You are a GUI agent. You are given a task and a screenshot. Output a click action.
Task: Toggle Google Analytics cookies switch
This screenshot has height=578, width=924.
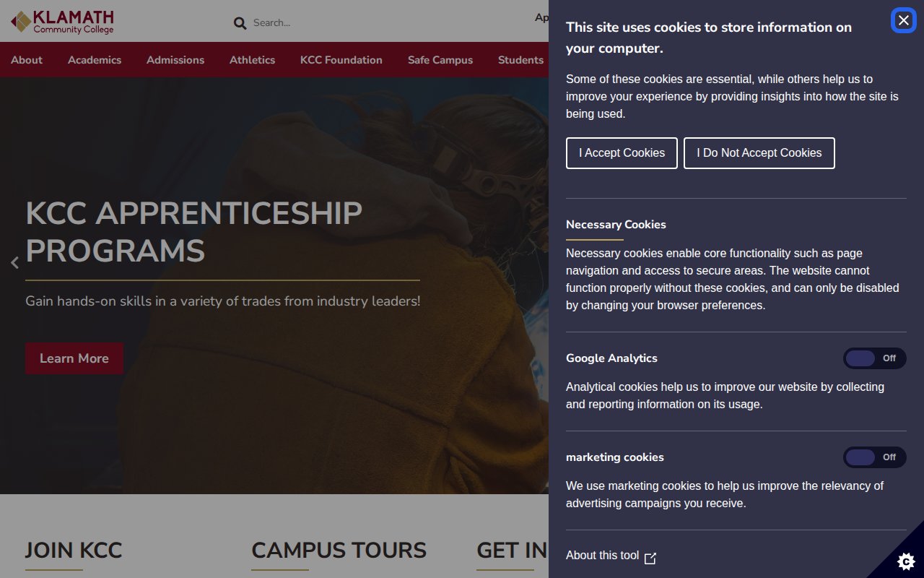(873, 358)
